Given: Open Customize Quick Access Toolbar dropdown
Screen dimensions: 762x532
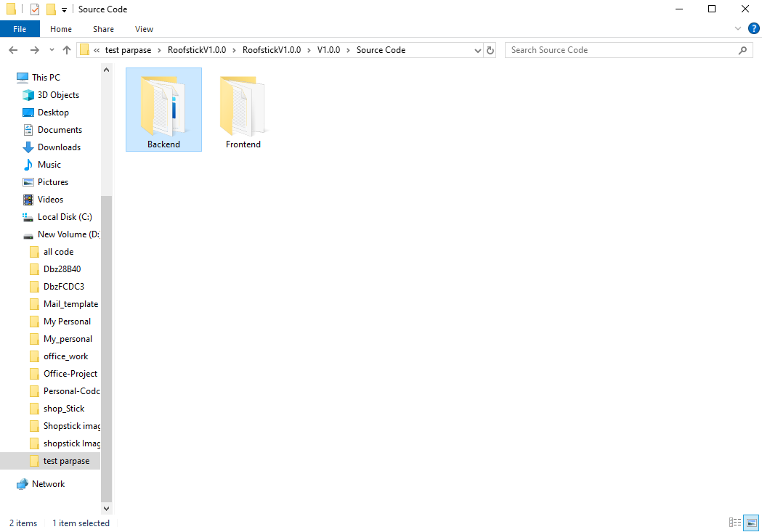Looking at the screenshot, I should coord(64,9).
